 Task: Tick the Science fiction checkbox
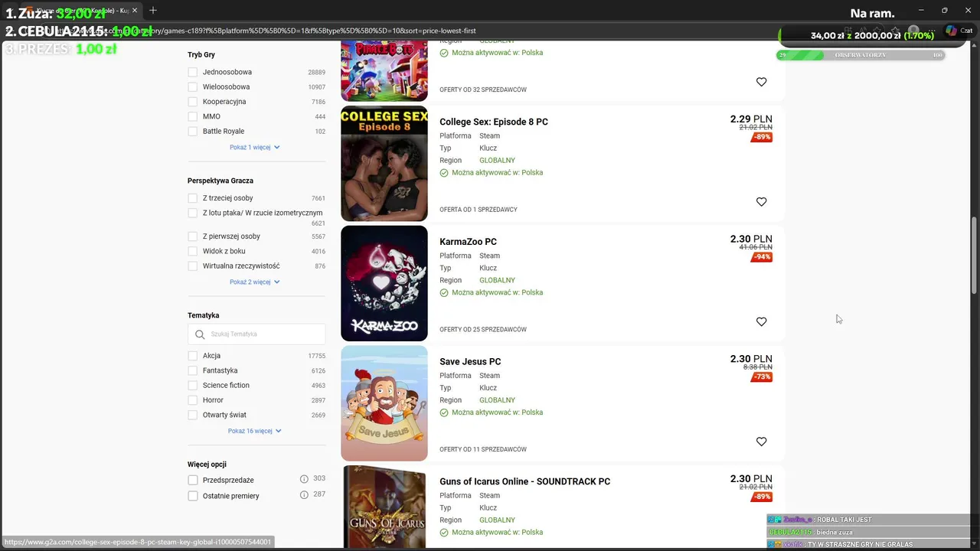[x=193, y=386]
